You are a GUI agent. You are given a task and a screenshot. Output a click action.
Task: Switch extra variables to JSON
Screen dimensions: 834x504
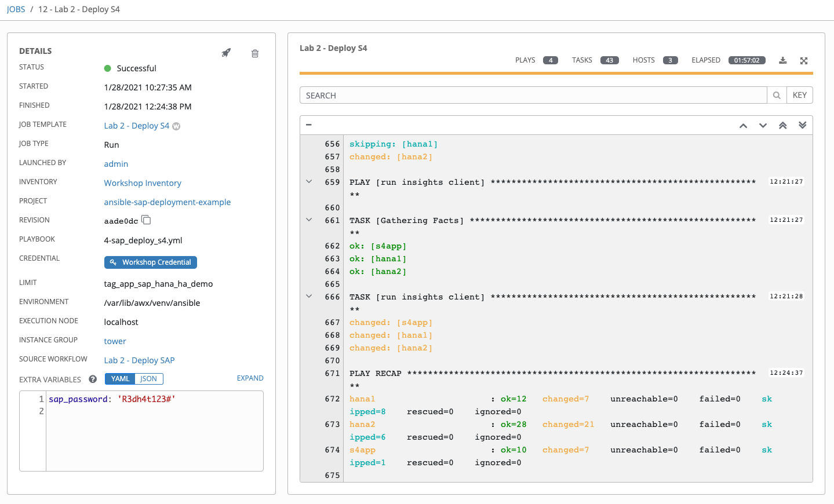148,379
